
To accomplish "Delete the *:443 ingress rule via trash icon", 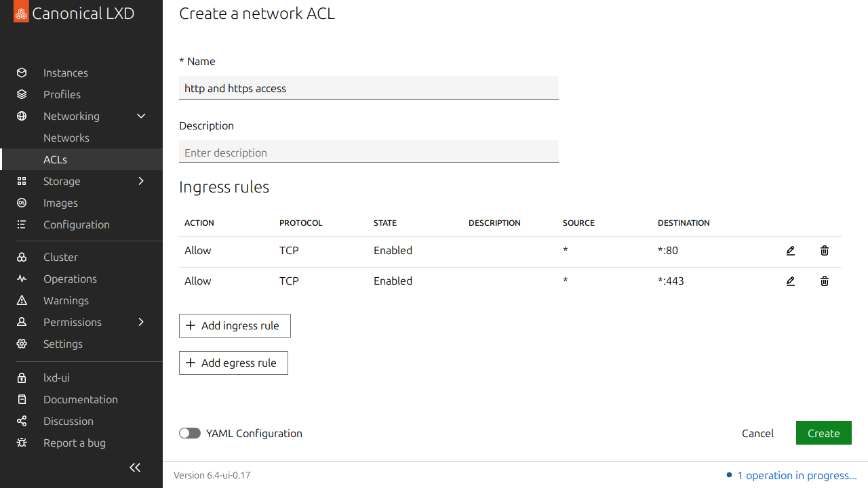I will click(825, 281).
